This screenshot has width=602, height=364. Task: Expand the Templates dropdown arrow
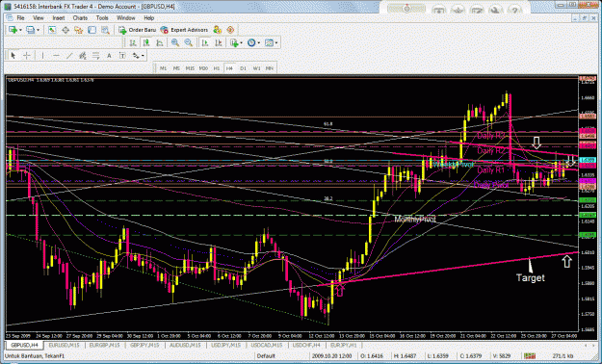pyautogui.click(x=276, y=43)
